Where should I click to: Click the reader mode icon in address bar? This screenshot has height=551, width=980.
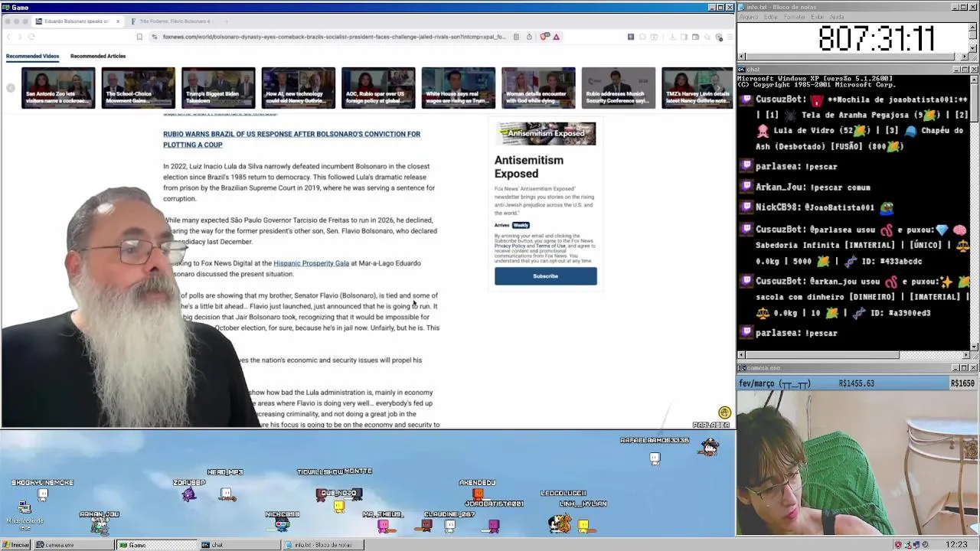[516, 37]
